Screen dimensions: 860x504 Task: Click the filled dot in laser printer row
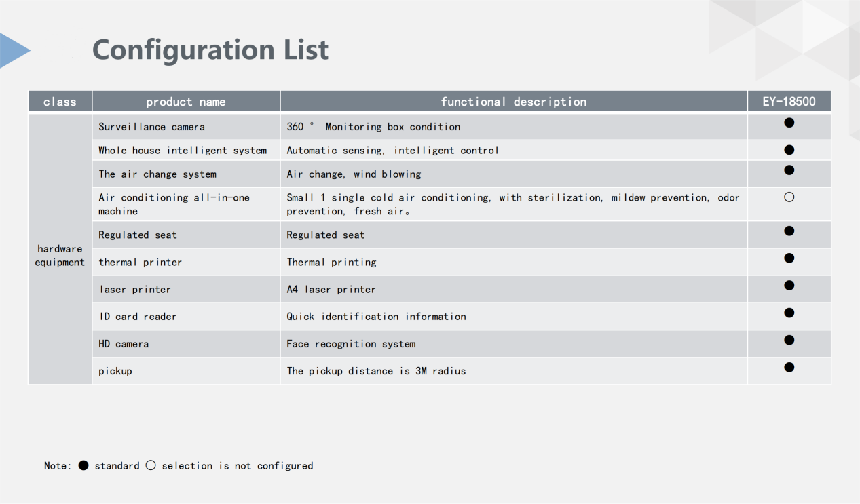789,286
